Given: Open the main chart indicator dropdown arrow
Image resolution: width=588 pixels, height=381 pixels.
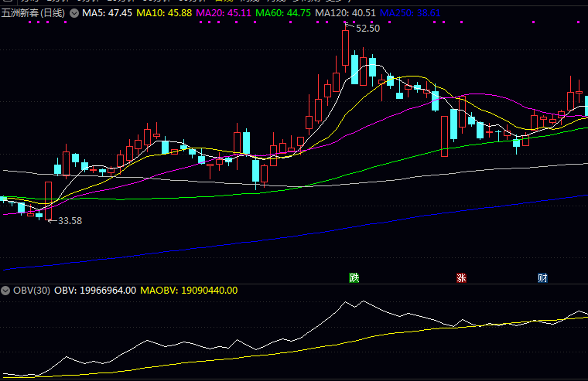Looking at the screenshot, I should tap(73, 14).
